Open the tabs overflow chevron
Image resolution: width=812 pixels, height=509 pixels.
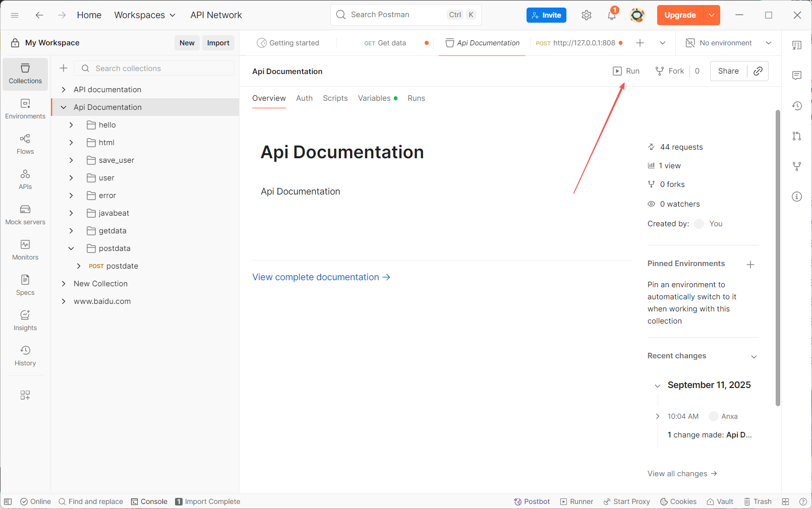[x=663, y=43]
